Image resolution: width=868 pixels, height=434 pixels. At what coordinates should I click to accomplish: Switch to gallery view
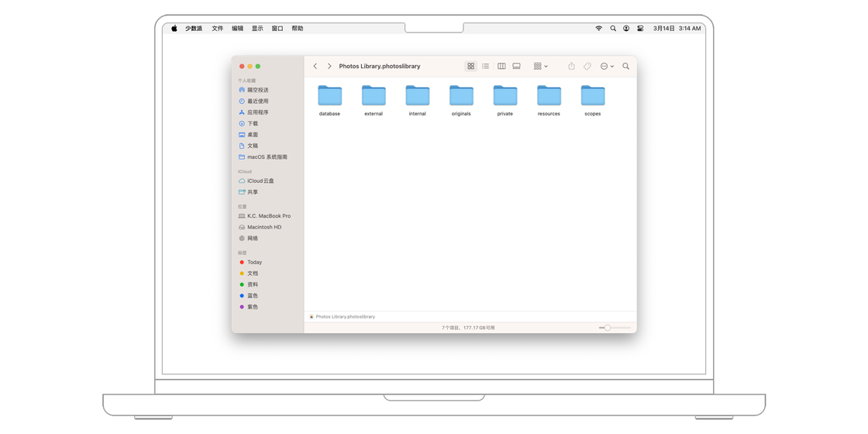(x=516, y=66)
